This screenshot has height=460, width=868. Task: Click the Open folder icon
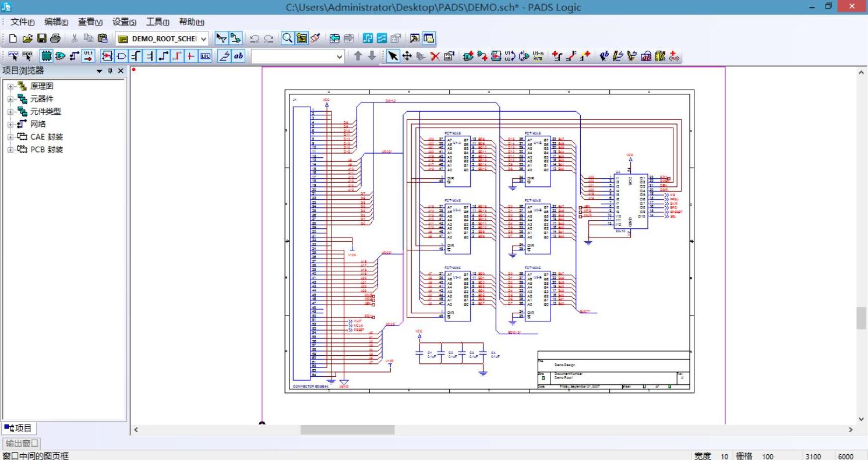27,38
